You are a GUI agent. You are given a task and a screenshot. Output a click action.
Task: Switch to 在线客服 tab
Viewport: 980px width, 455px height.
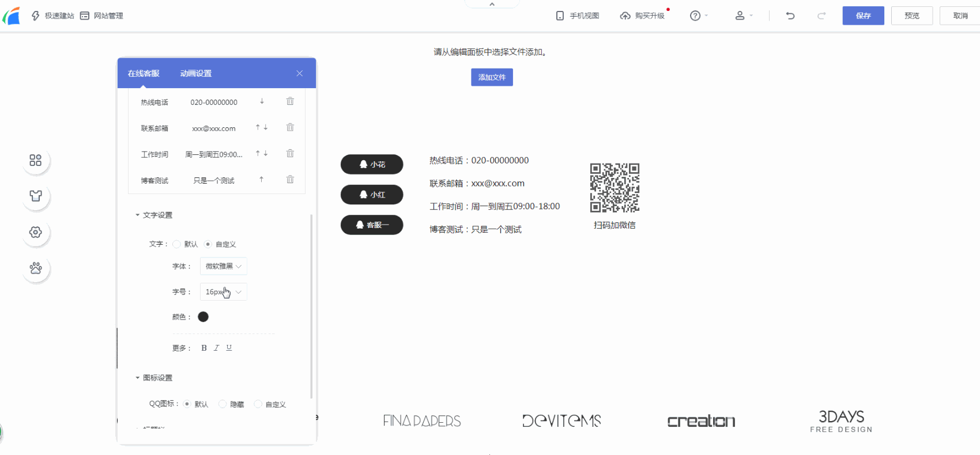pyautogui.click(x=144, y=73)
